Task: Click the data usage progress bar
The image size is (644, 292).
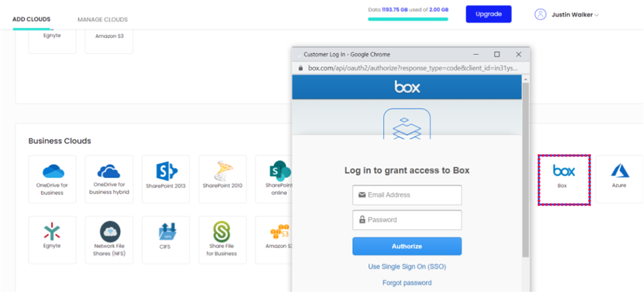Action: (x=408, y=19)
